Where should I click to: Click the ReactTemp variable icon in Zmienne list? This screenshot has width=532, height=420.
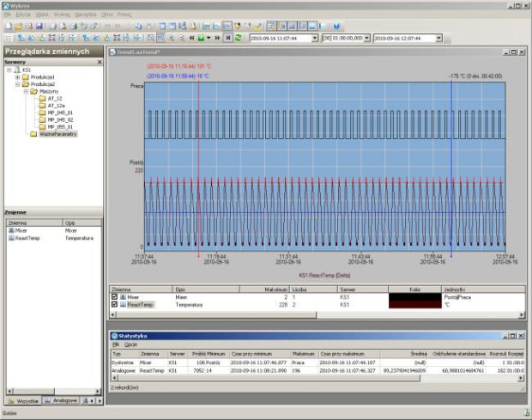tap(10, 238)
